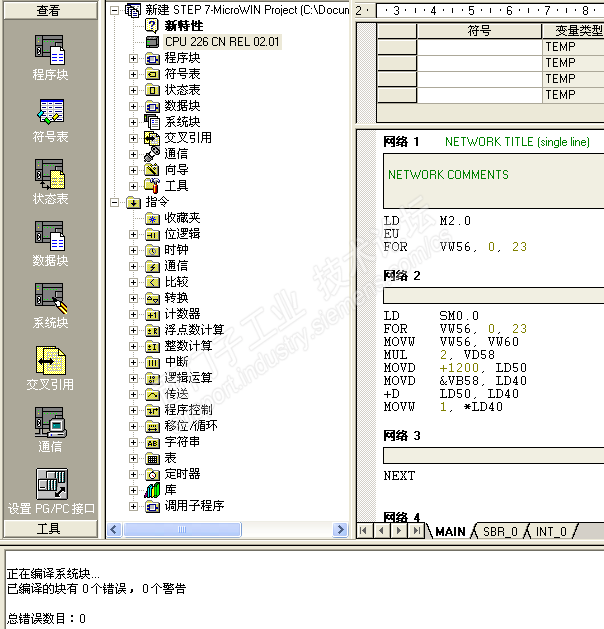This screenshot has width=604, height=629.
Task: Expand the 中断 instruction node
Action: click(134, 362)
